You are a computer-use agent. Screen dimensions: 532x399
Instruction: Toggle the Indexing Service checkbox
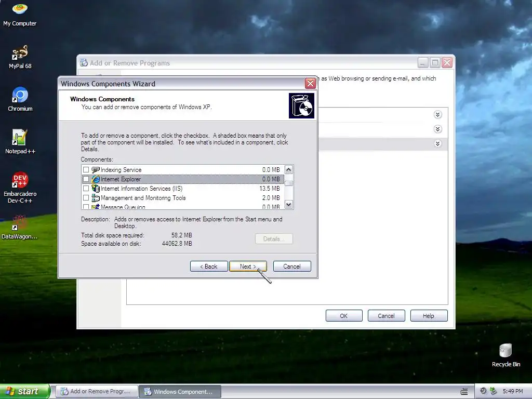(86, 170)
